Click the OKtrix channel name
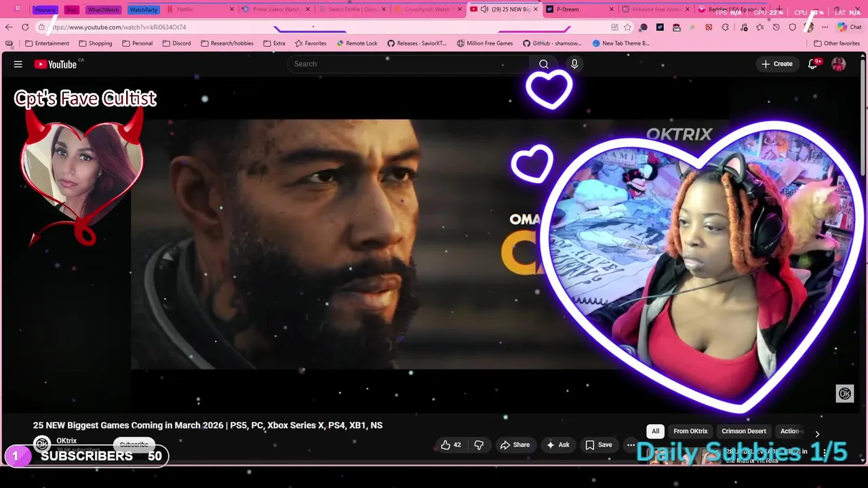 [x=66, y=441]
